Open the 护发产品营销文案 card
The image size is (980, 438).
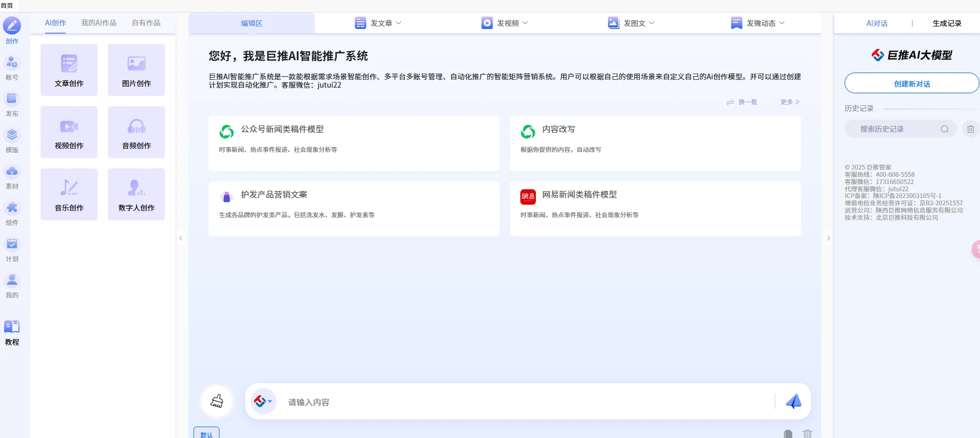pyautogui.click(x=354, y=209)
